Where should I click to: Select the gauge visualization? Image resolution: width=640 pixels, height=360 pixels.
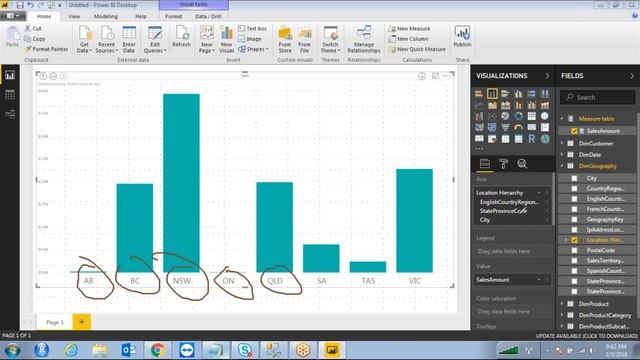[518, 128]
